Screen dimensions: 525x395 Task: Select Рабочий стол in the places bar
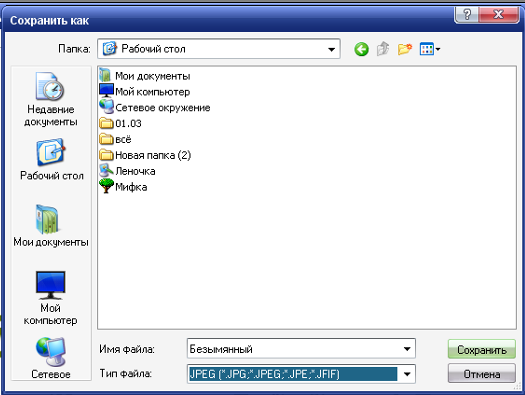(52, 159)
